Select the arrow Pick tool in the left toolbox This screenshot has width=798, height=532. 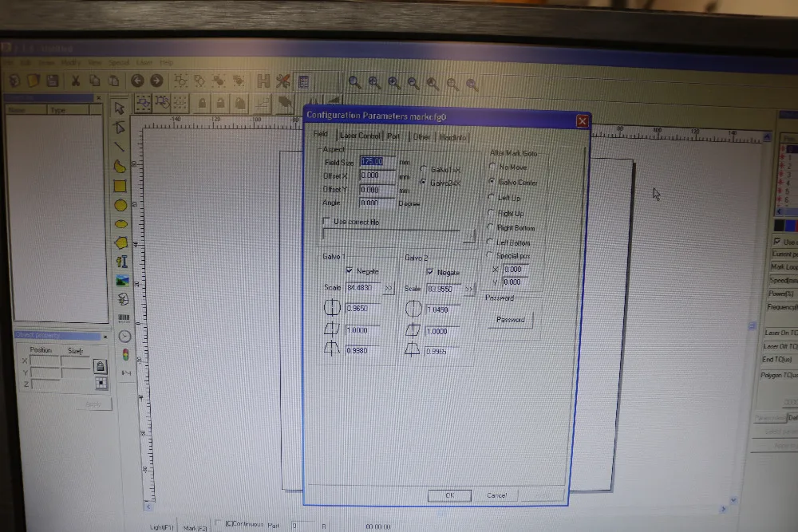point(120,108)
